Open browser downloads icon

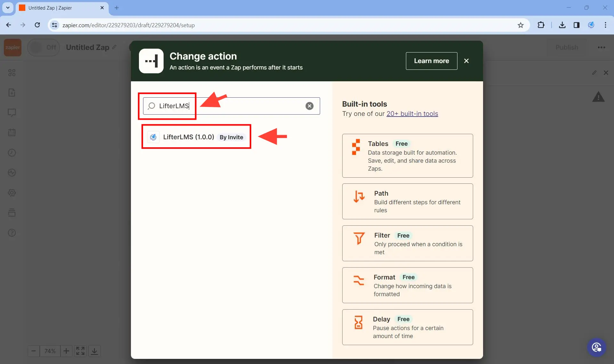(562, 25)
